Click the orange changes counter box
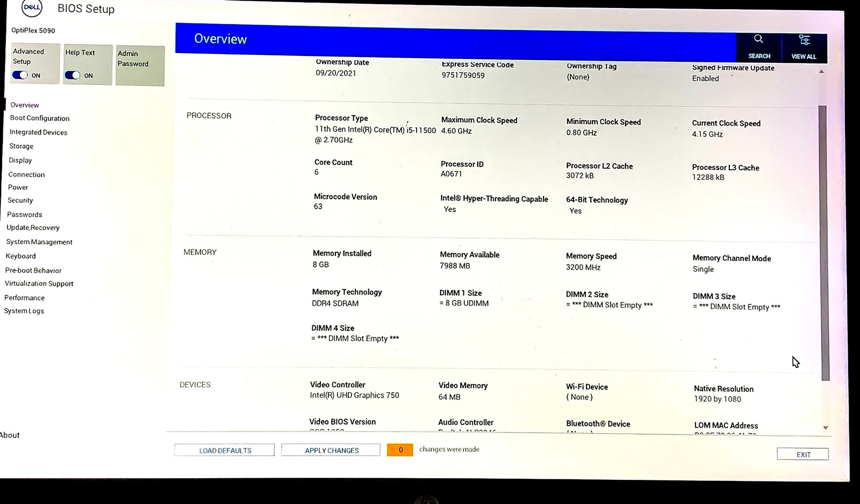Viewport: 860px width, 504px height. click(400, 450)
